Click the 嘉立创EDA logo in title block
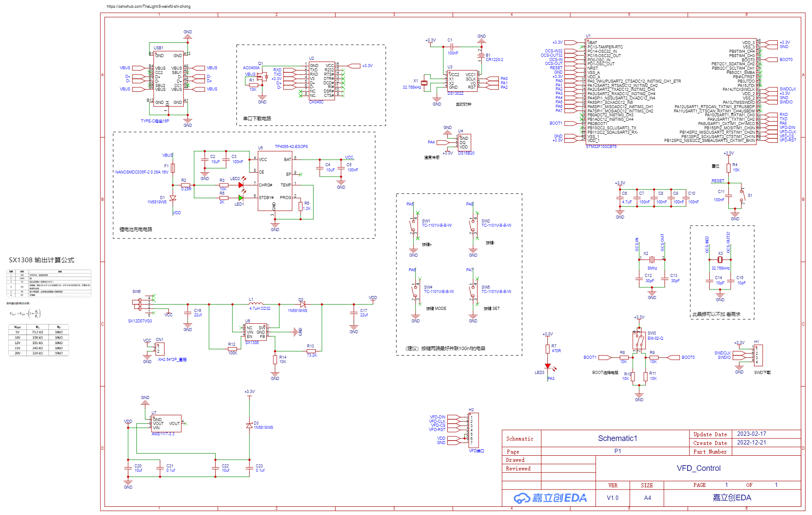Image resolution: width=812 pixels, height=515 pixels. coord(550,498)
